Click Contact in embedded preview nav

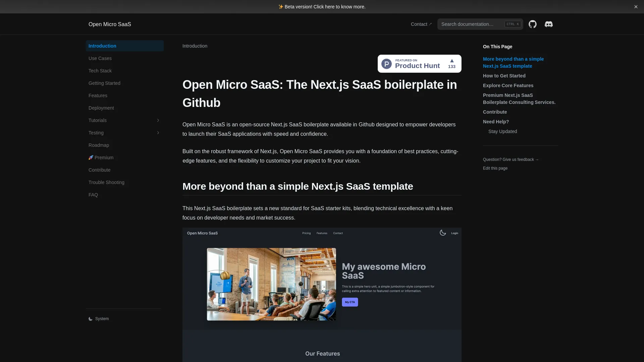tap(338, 233)
